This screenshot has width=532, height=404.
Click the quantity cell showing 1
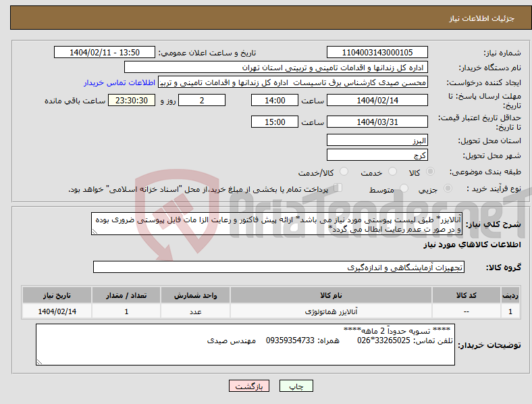[x=126, y=311]
